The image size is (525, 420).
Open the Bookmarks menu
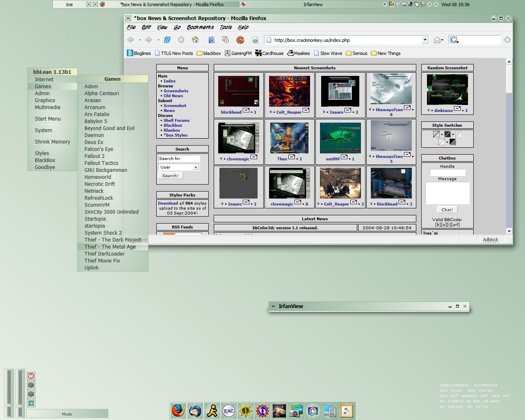click(200, 27)
